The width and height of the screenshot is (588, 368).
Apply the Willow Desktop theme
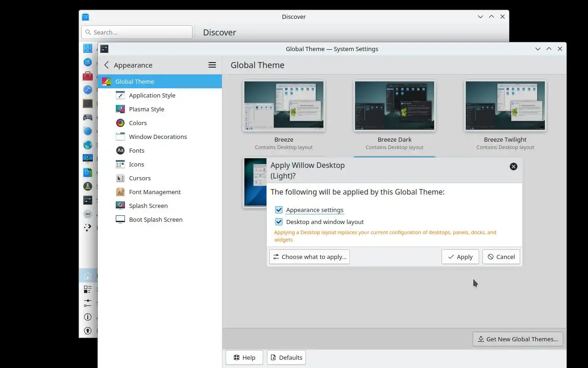click(x=460, y=257)
